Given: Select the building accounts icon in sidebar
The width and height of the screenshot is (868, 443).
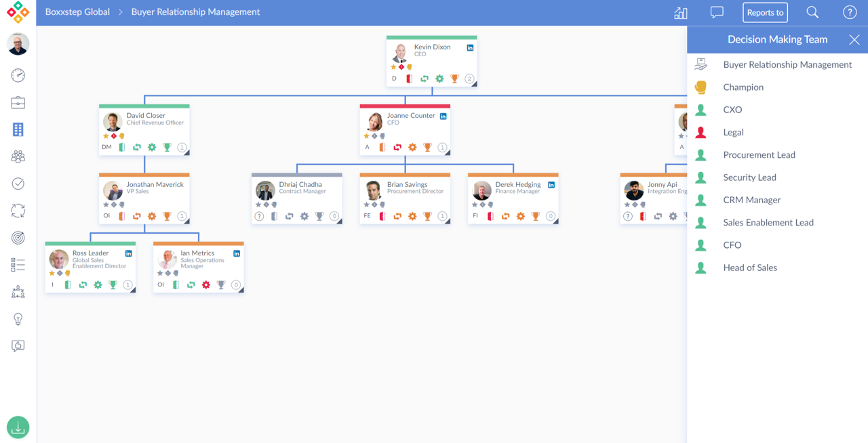Looking at the screenshot, I should pyautogui.click(x=18, y=129).
